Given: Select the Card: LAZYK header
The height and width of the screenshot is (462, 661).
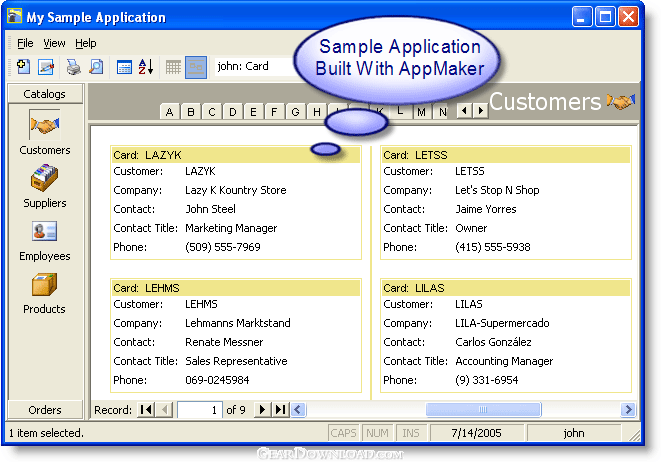Looking at the screenshot, I should click(236, 155).
